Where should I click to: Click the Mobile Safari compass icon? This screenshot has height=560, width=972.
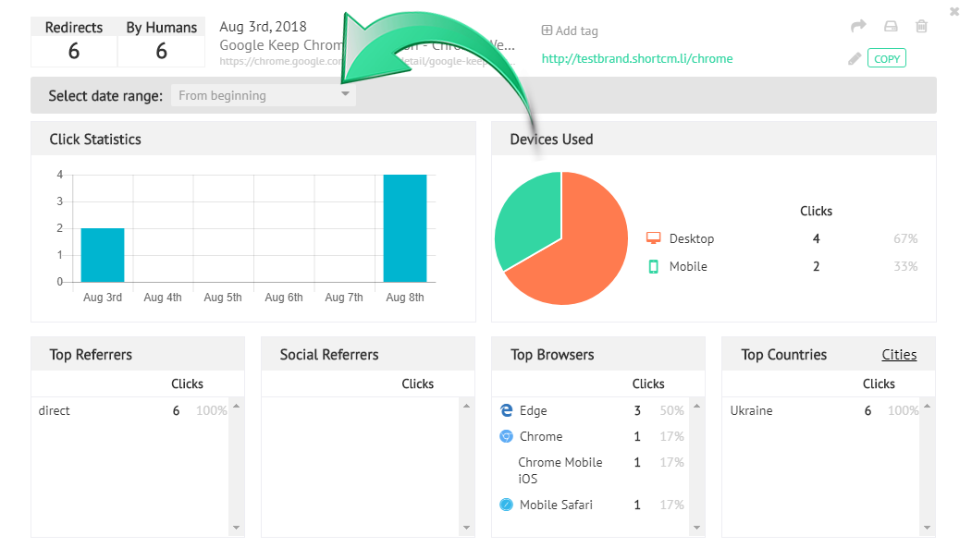507,505
